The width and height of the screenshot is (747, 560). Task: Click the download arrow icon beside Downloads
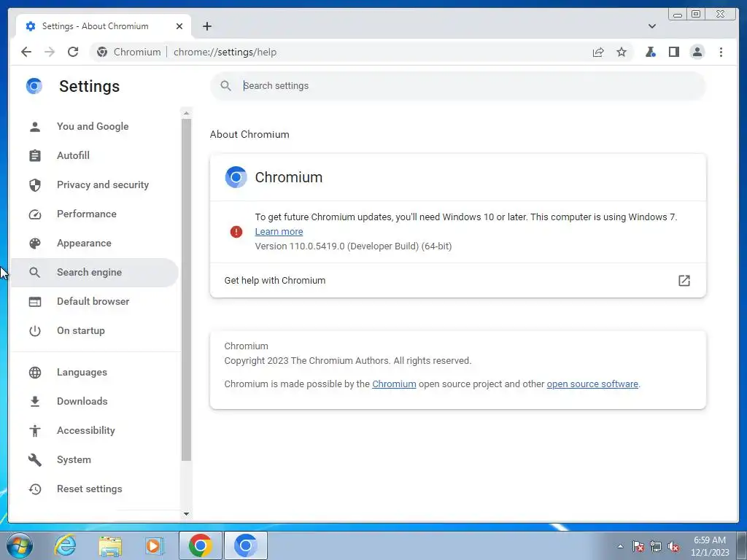click(x=35, y=402)
